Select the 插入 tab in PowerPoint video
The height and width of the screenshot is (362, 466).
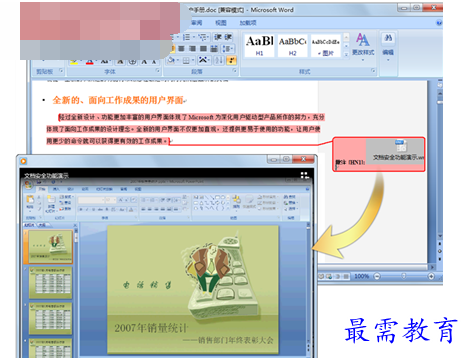pyautogui.click(x=56, y=189)
